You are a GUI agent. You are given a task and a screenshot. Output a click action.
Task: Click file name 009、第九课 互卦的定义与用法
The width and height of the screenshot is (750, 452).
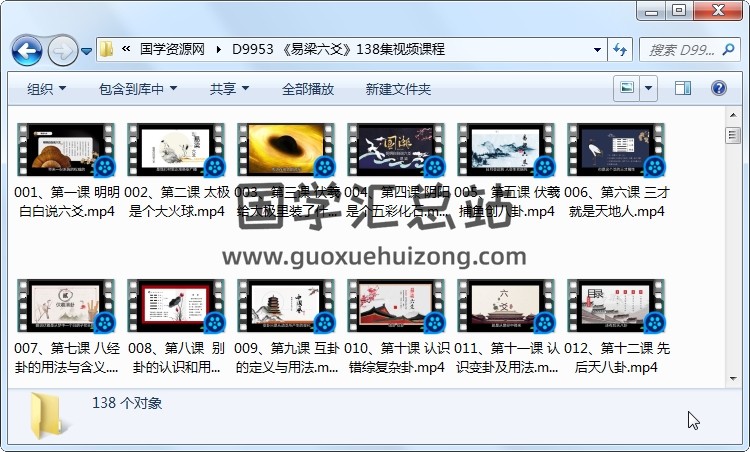tap(287, 357)
